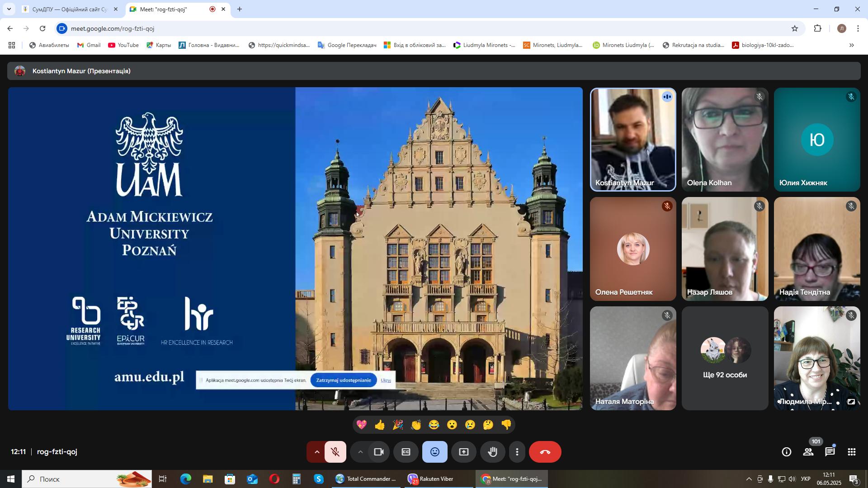Screen dimensions: 868x488
Task: Open Windows Start menu
Action: pos(11,479)
